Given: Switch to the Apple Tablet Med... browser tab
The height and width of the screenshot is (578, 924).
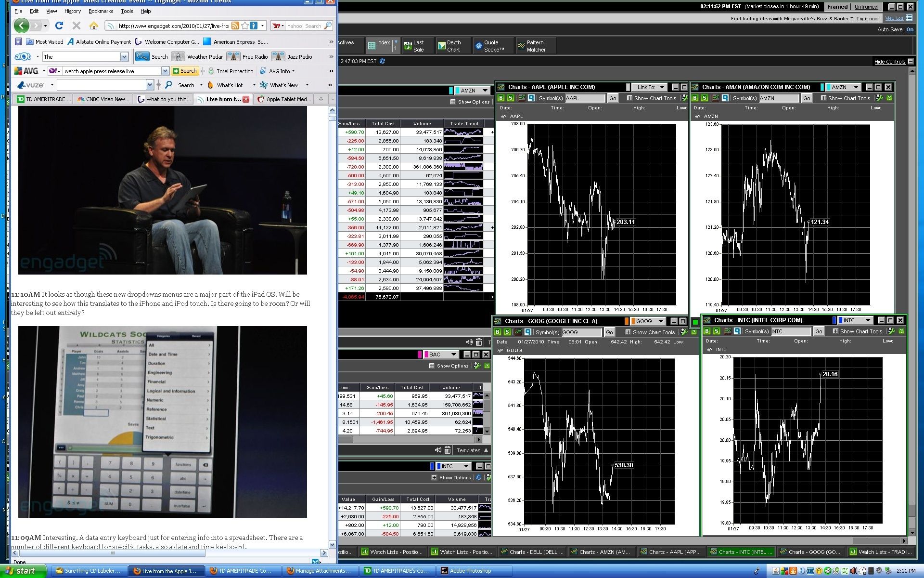Looking at the screenshot, I should (283, 99).
